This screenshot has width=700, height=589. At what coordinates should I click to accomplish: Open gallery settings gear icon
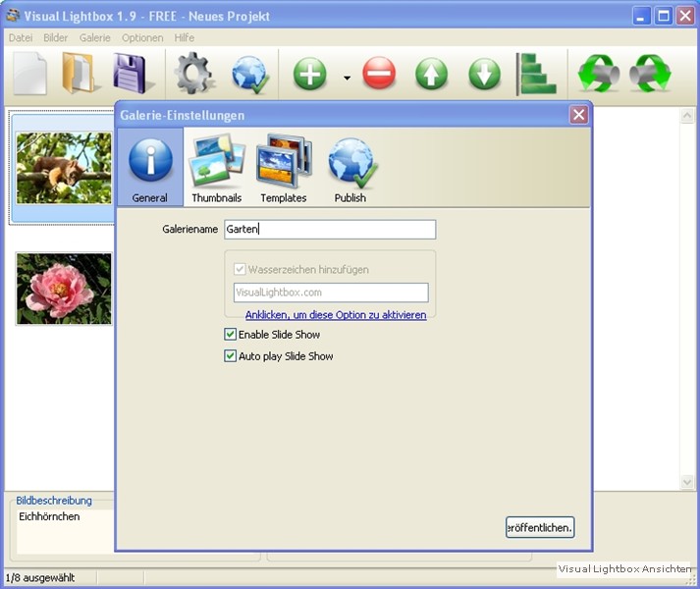[194, 74]
